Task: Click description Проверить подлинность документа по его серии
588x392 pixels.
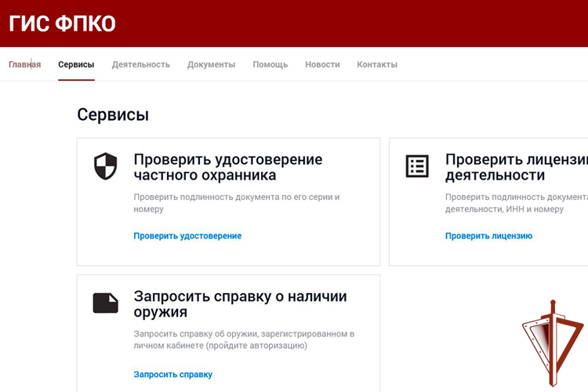Action: pos(237,203)
